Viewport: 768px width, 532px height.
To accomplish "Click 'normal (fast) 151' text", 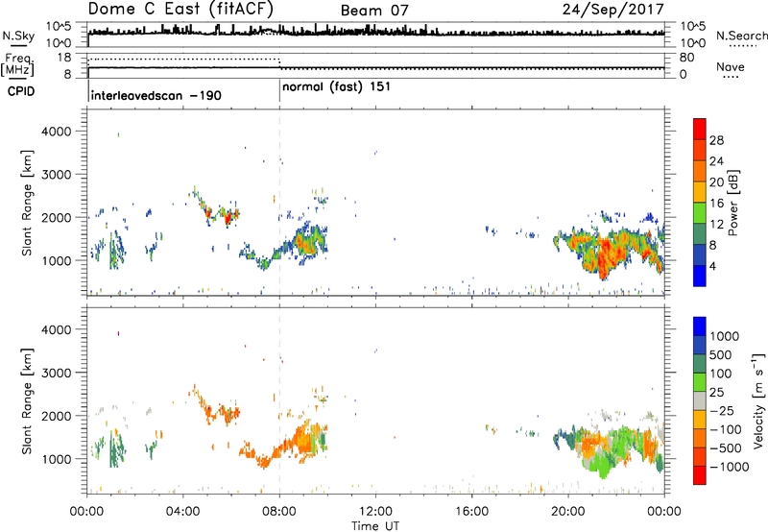I will click(336, 87).
